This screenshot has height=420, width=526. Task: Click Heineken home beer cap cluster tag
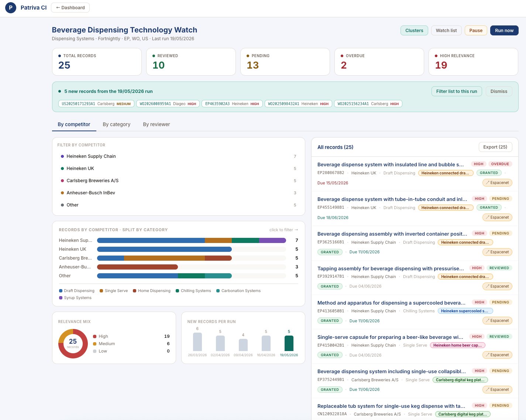point(458,346)
